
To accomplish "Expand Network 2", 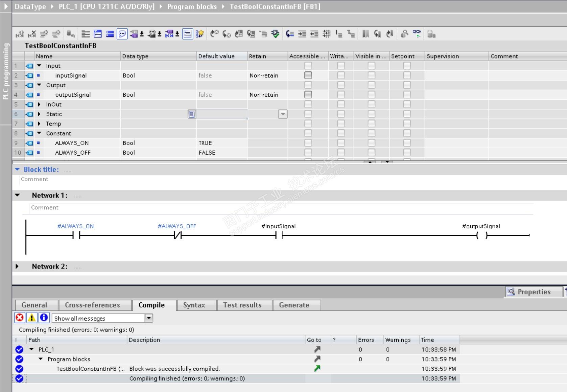I will point(17,267).
